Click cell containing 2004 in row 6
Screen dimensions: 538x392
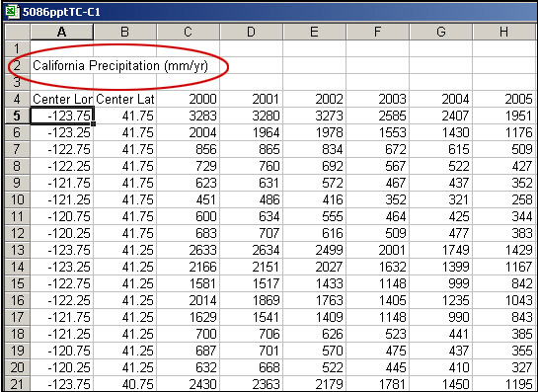188,132
